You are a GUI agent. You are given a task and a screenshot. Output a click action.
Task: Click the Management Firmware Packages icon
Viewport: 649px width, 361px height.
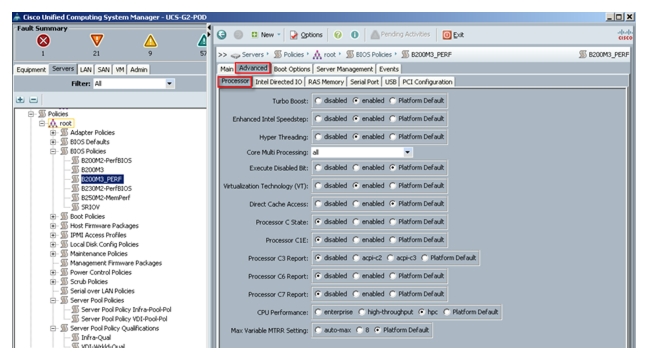[64, 263]
